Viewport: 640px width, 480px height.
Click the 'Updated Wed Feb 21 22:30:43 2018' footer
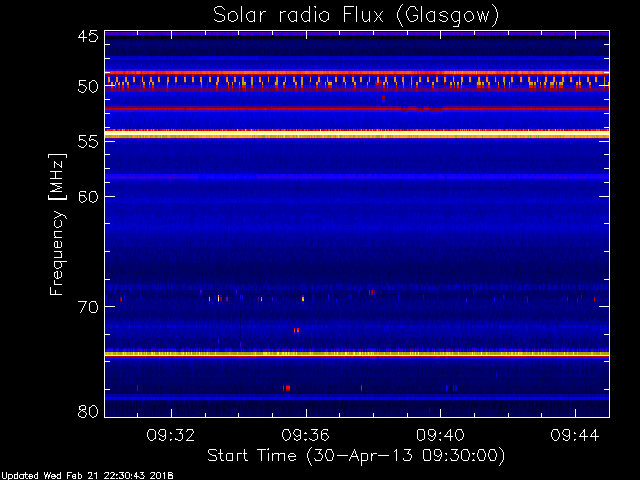(87, 476)
